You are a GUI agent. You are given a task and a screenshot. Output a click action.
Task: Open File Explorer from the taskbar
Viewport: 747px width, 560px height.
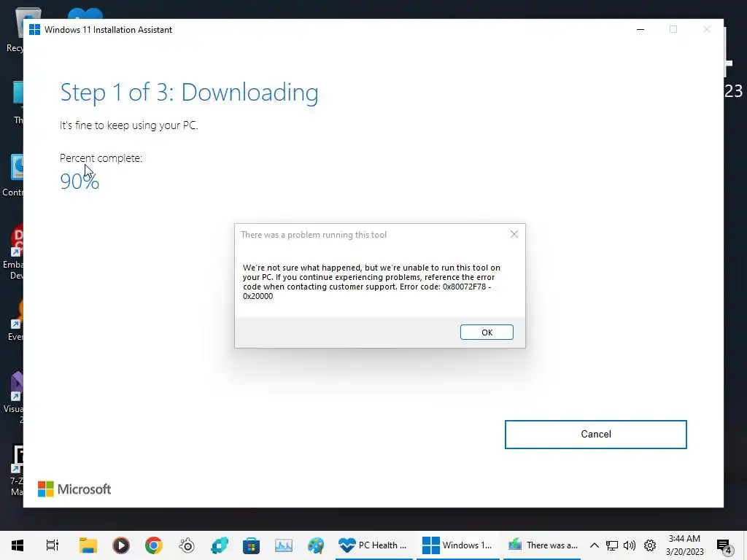(88, 545)
